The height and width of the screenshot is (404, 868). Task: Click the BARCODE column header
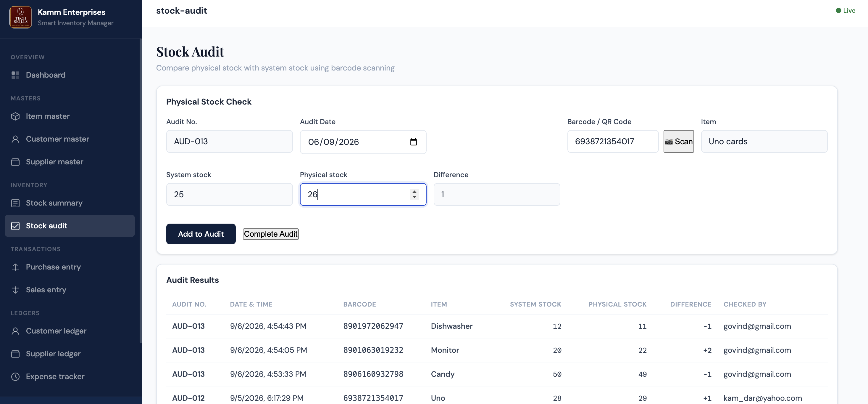359,304
